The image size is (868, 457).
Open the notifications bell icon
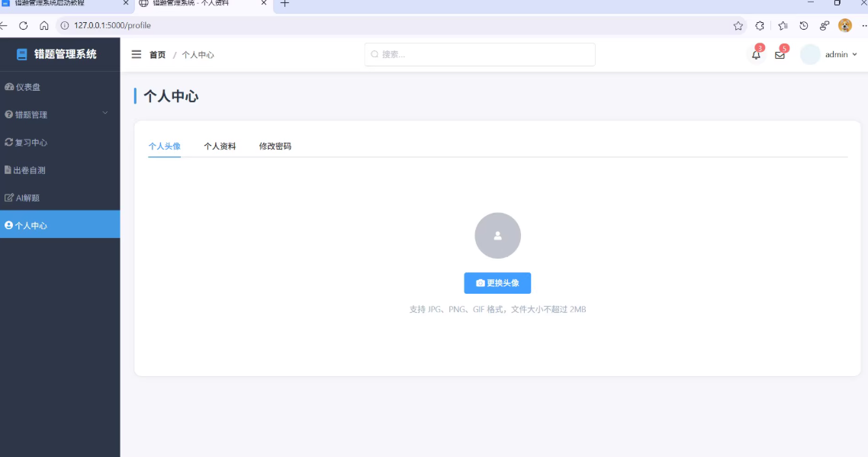click(x=756, y=54)
